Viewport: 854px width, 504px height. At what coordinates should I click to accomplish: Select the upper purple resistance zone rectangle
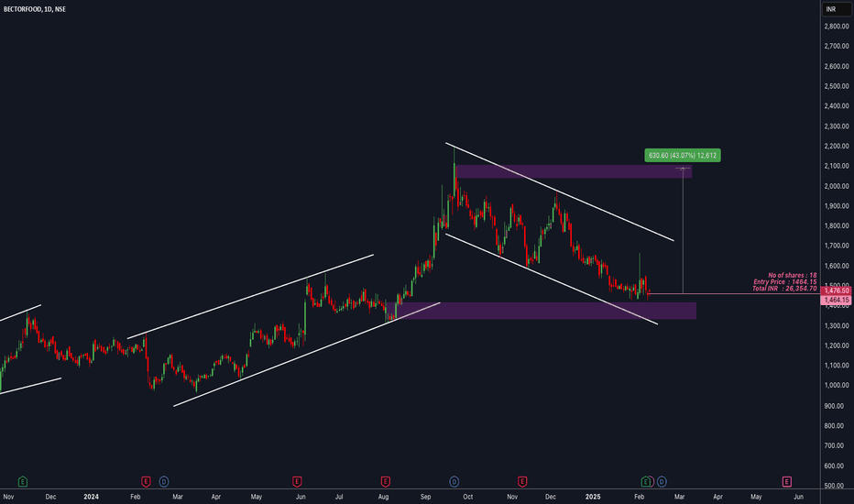point(574,171)
